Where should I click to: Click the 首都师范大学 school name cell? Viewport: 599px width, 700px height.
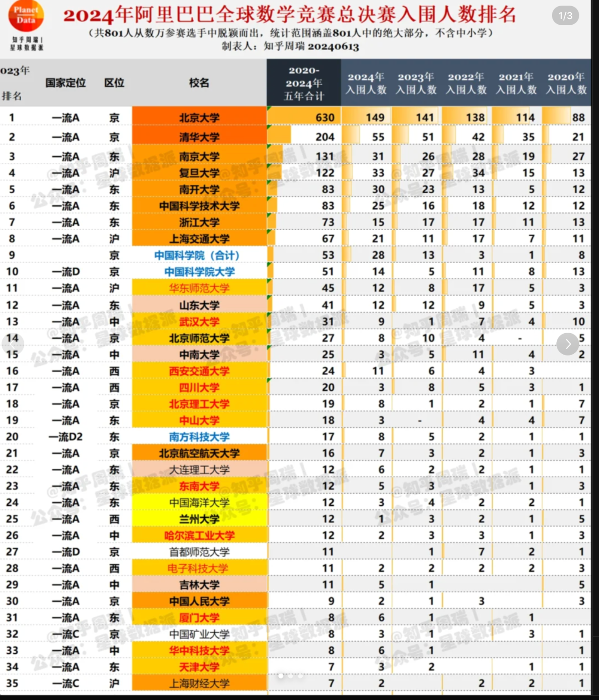(199, 552)
